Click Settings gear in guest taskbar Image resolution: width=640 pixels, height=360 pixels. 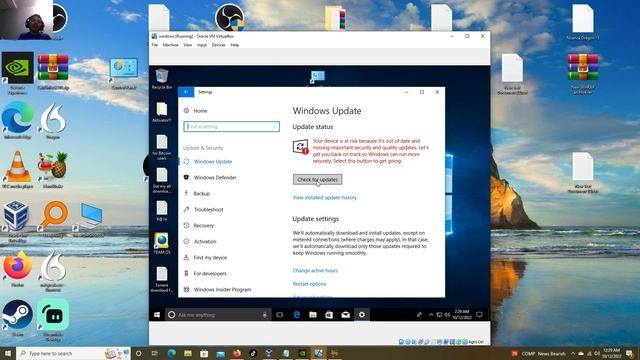[362, 315]
